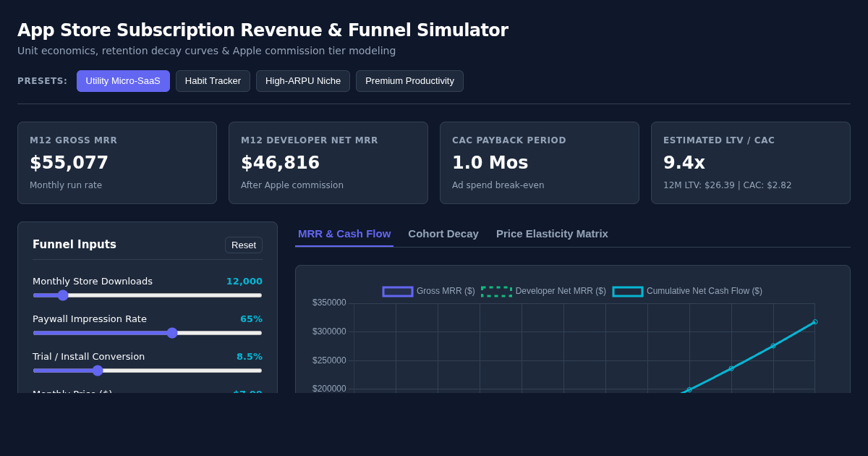Click the $46,816 value
The image size is (868, 456).
pyautogui.click(x=280, y=163)
